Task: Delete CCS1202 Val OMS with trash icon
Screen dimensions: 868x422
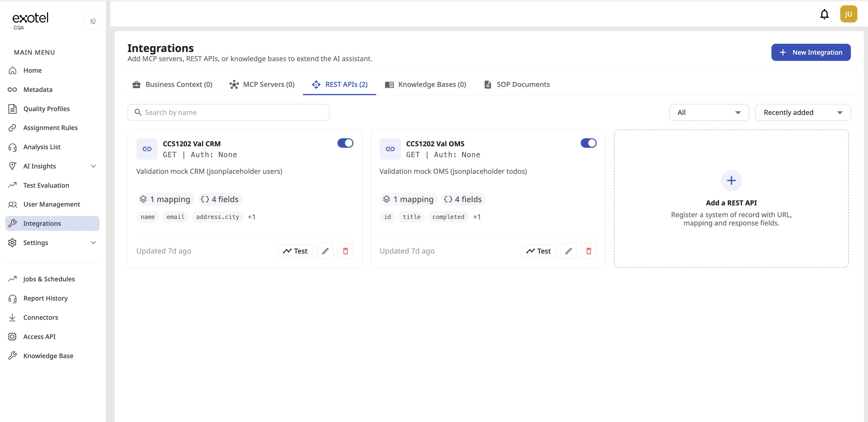Action: point(589,251)
